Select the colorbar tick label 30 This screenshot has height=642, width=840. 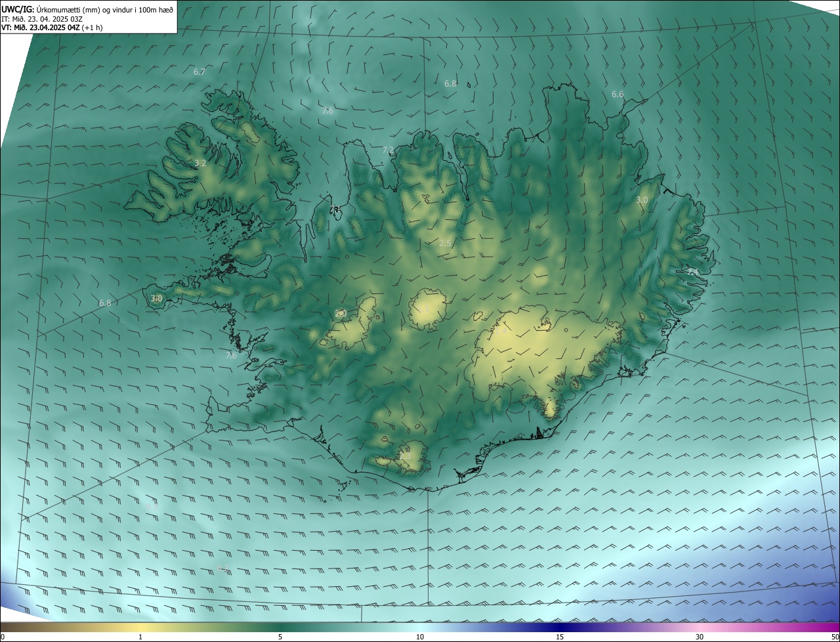tap(700, 637)
